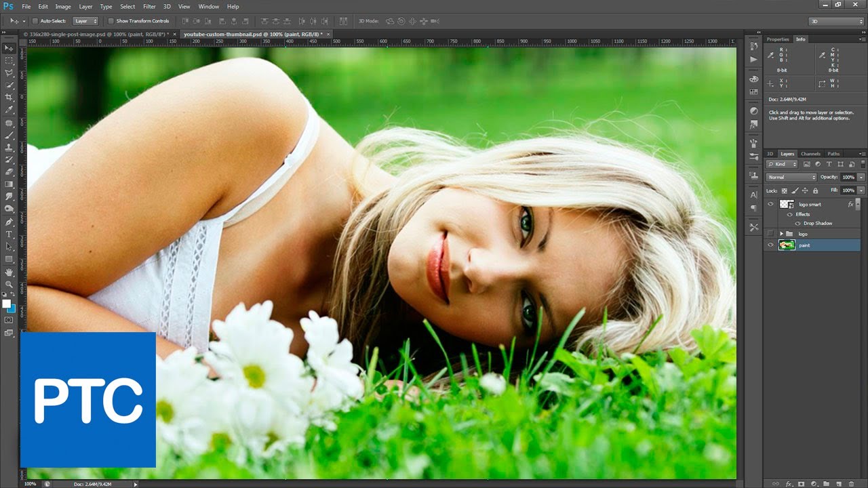Hide the paint layer
Viewport: 868px width, 488px height.
(x=770, y=245)
